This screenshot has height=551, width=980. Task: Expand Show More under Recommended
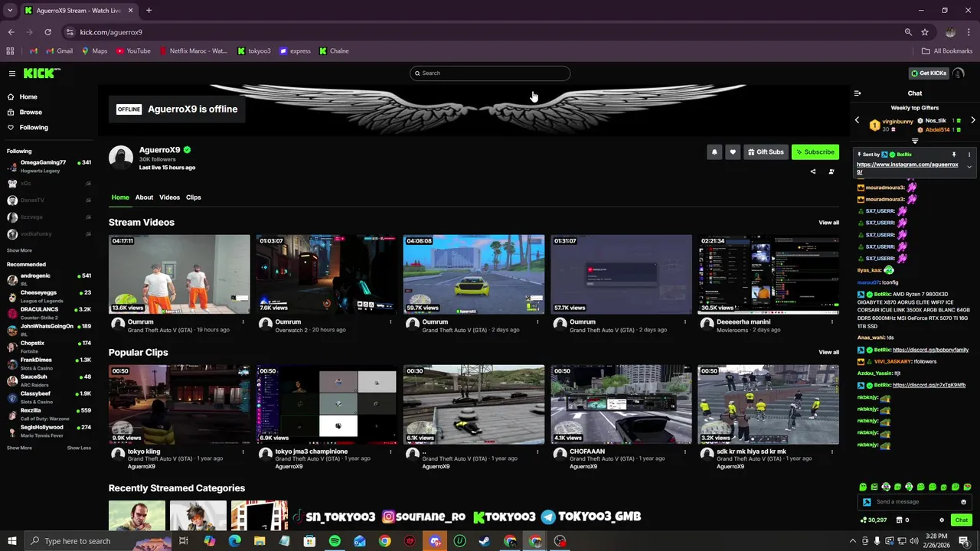coord(19,448)
